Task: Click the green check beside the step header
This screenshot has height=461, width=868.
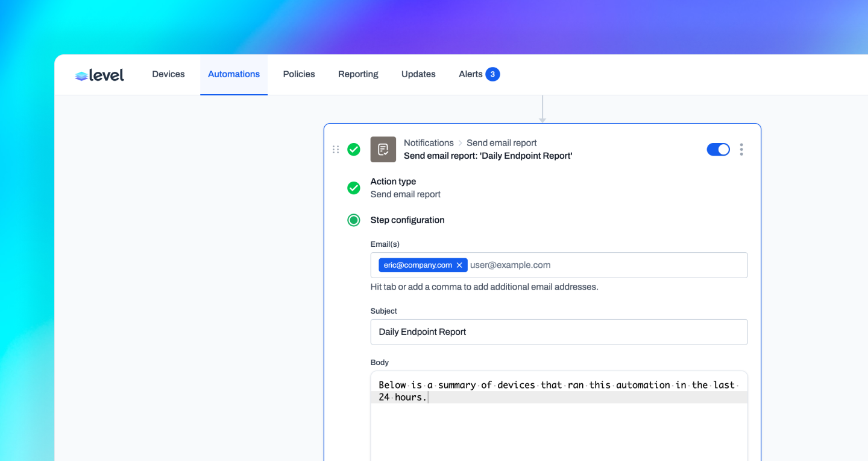Action: (x=354, y=149)
